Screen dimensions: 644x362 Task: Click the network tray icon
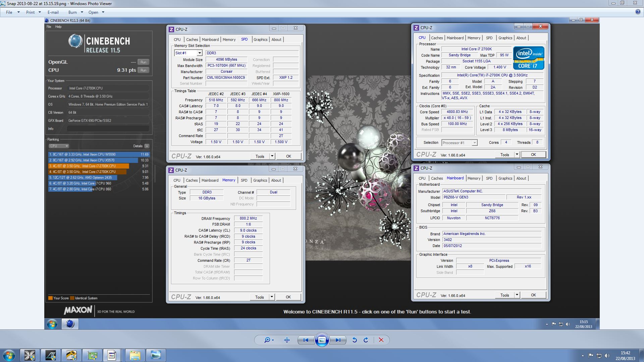(x=599, y=356)
